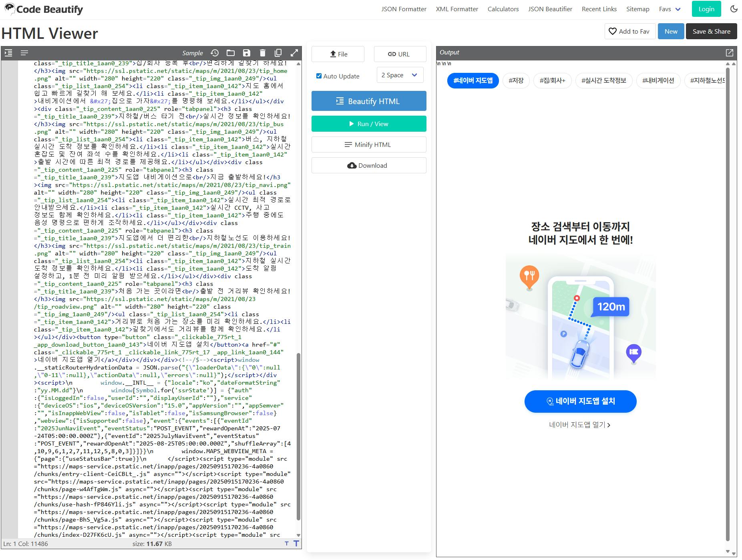Click the 'Ln: 1 Col: 11486' status text

(x=26, y=544)
